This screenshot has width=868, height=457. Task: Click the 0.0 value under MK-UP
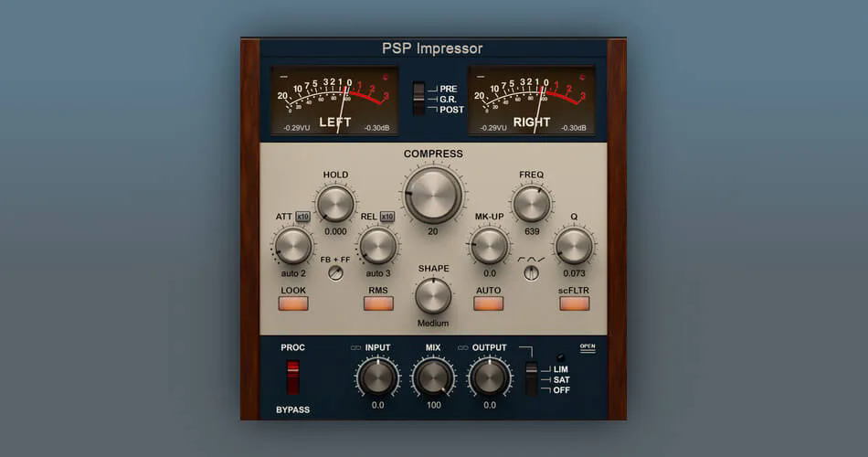coord(490,273)
